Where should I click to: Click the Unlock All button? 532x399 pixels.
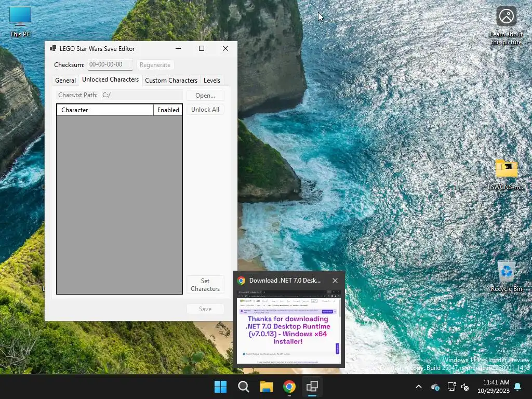(205, 110)
